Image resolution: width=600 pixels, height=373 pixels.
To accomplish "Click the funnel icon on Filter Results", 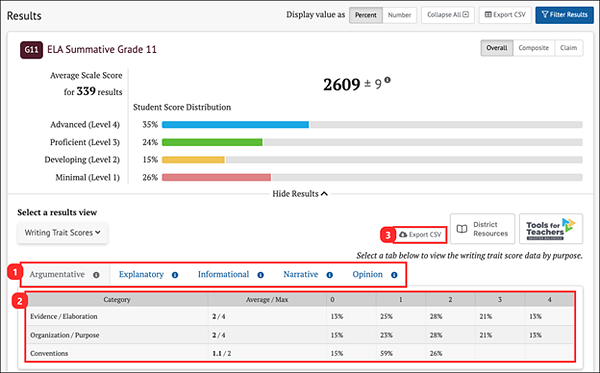I will (545, 15).
